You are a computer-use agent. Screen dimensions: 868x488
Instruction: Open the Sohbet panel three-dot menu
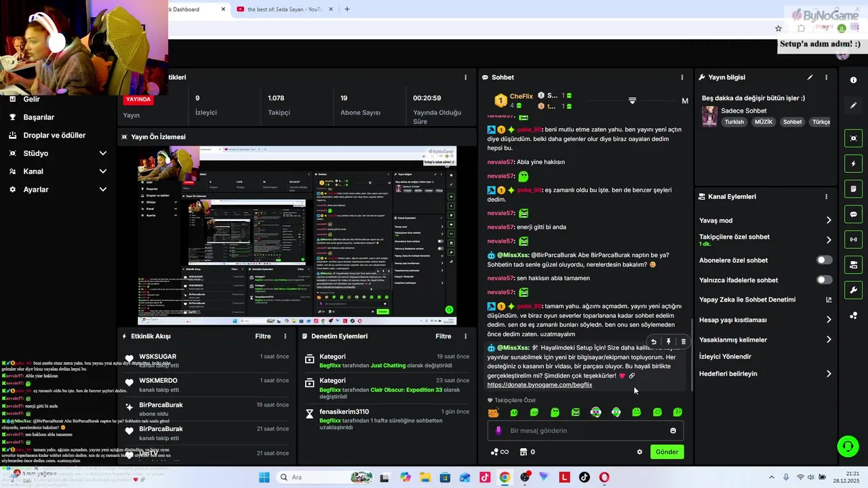tap(682, 77)
